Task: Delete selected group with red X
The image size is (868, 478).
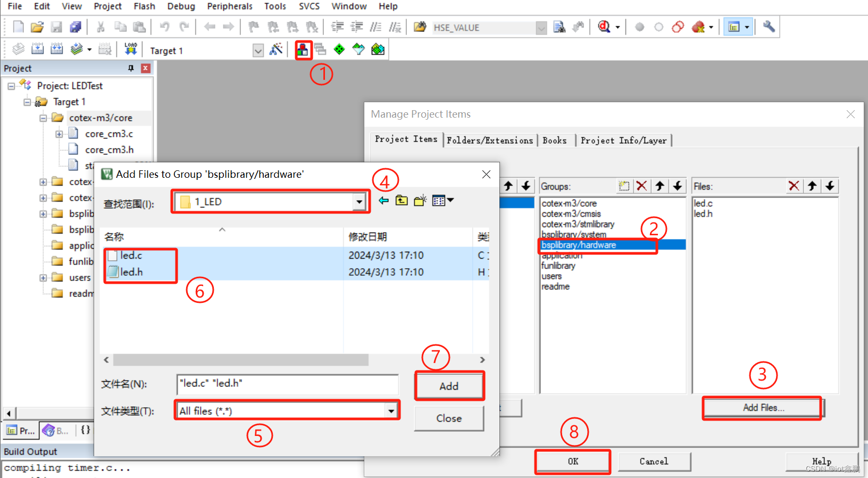Action: click(x=642, y=186)
